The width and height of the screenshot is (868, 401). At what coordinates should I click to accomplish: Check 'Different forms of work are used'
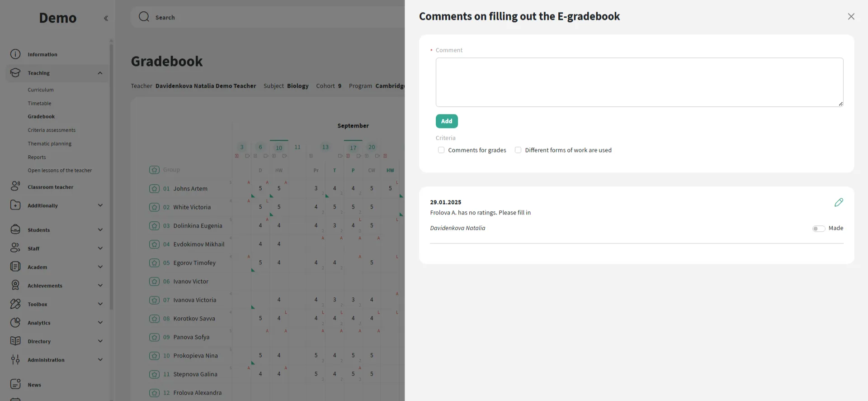click(x=518, y=150)
